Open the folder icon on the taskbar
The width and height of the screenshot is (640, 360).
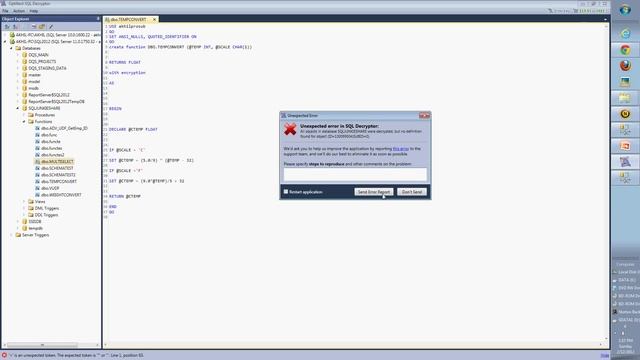pos(625,98)
